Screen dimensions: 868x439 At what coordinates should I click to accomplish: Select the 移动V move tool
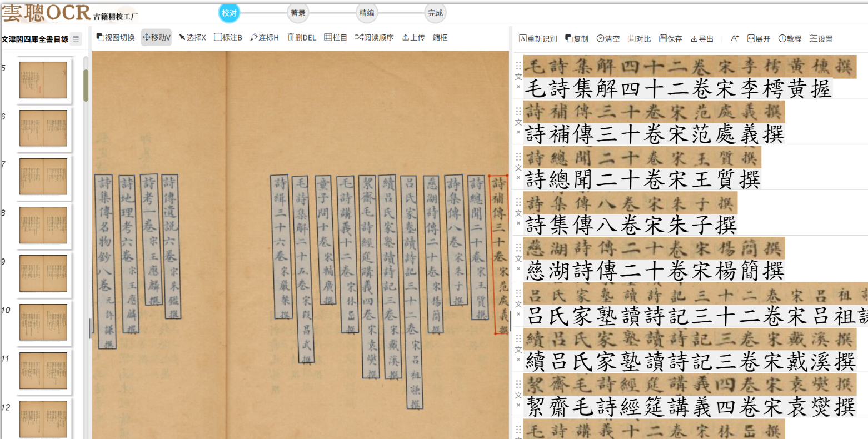pos(157,37)
